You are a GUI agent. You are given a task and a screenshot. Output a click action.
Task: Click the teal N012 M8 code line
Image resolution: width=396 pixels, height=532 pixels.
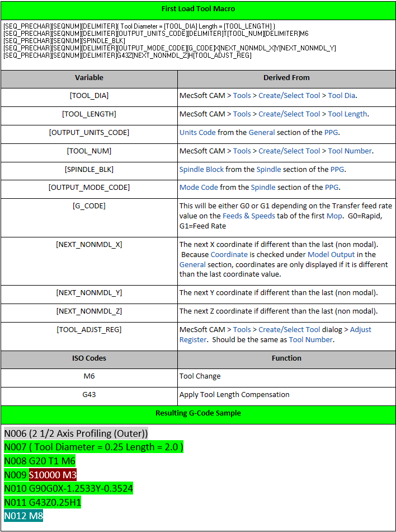[23, 516]
